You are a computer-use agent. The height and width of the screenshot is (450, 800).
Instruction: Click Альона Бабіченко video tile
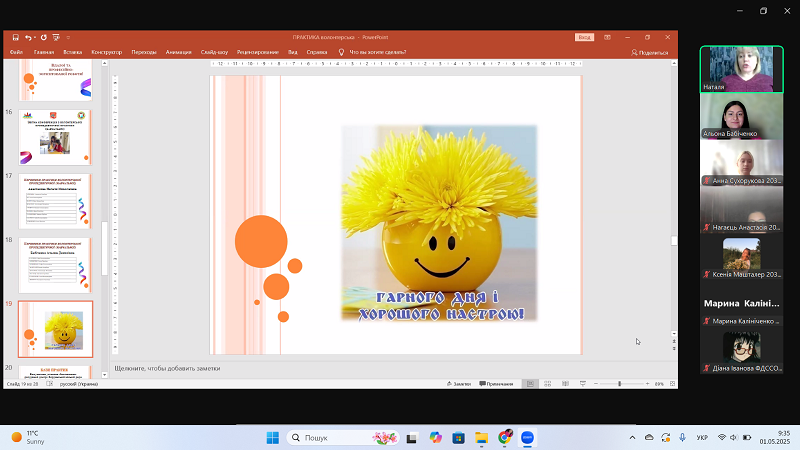point(741,116)
